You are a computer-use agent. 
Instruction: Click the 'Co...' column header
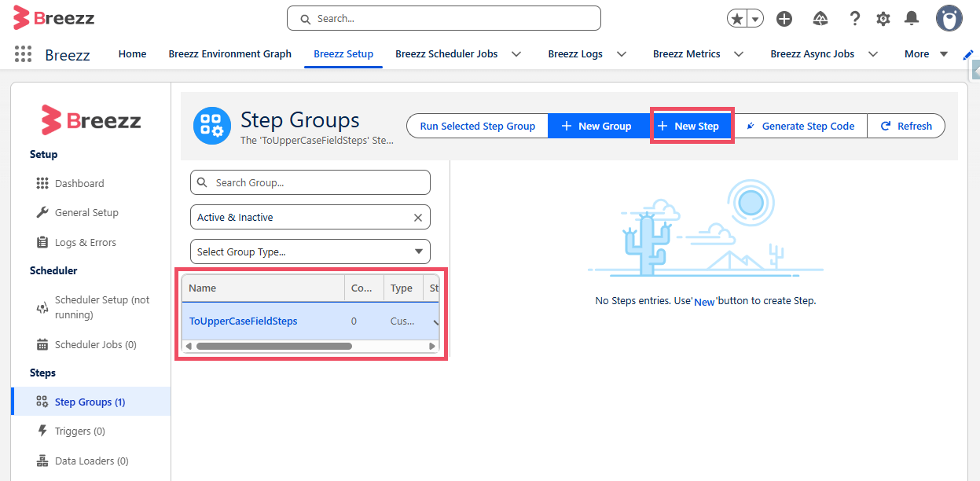(365, 288)
